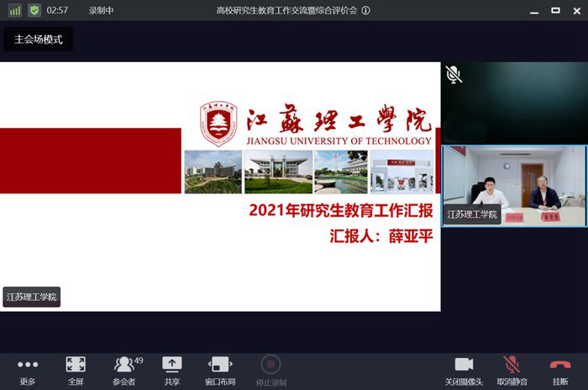
Task: Click the participant count 49 badge
Action: coord(139,361)
